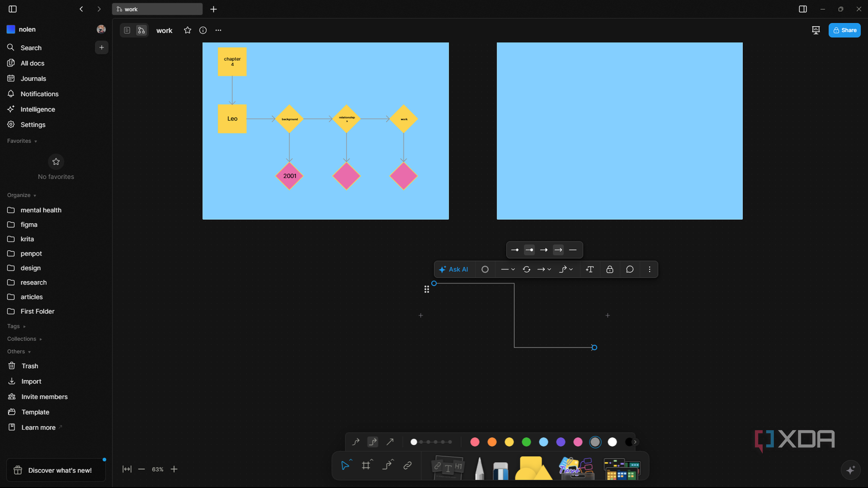Start presentation mode
868x488 pixels.
point(815,30)
